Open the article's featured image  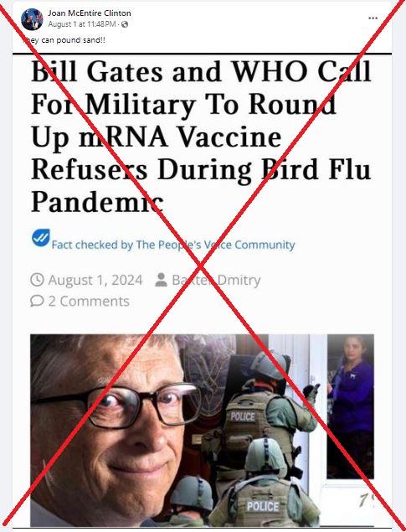[x=202, y=431]
